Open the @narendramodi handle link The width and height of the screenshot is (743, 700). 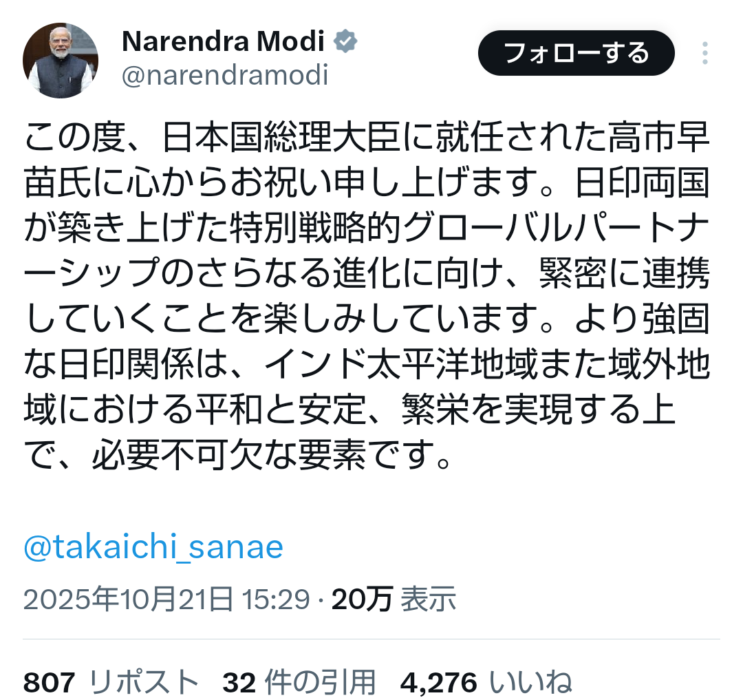[225, 76]
